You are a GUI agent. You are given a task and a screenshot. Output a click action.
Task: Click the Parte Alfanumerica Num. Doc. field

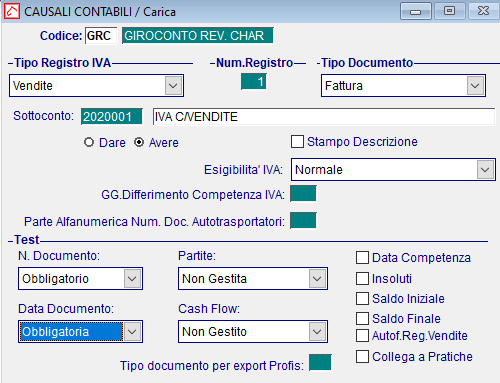coord(303,221)
